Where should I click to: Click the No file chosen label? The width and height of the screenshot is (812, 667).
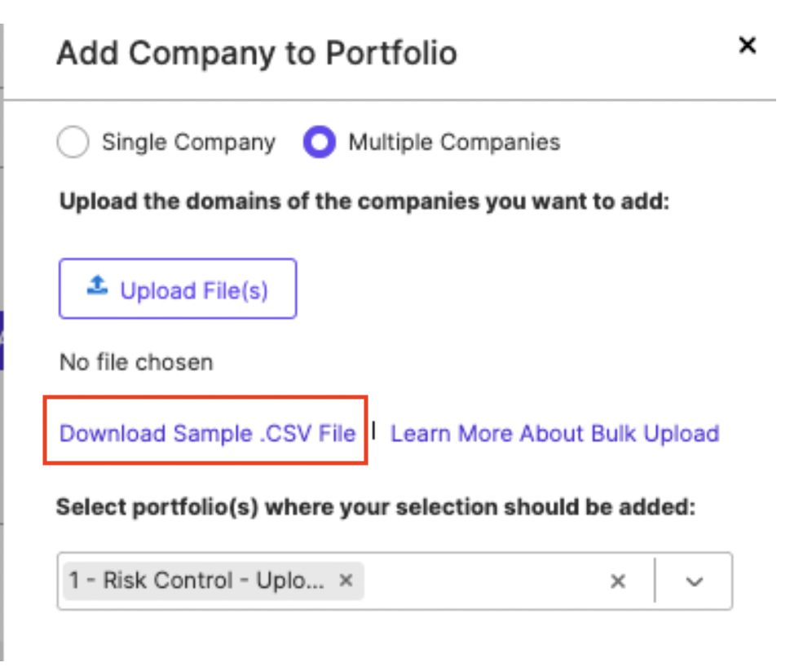tap(135, 362)
